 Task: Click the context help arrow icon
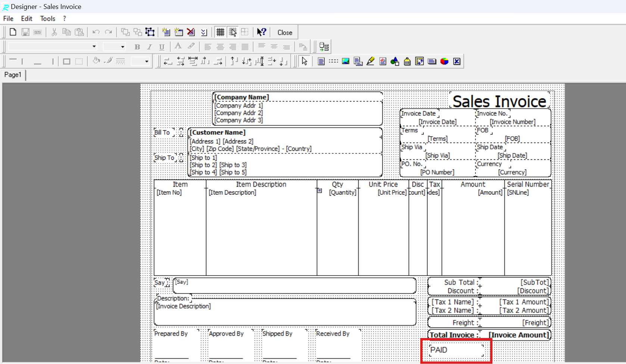261,32
